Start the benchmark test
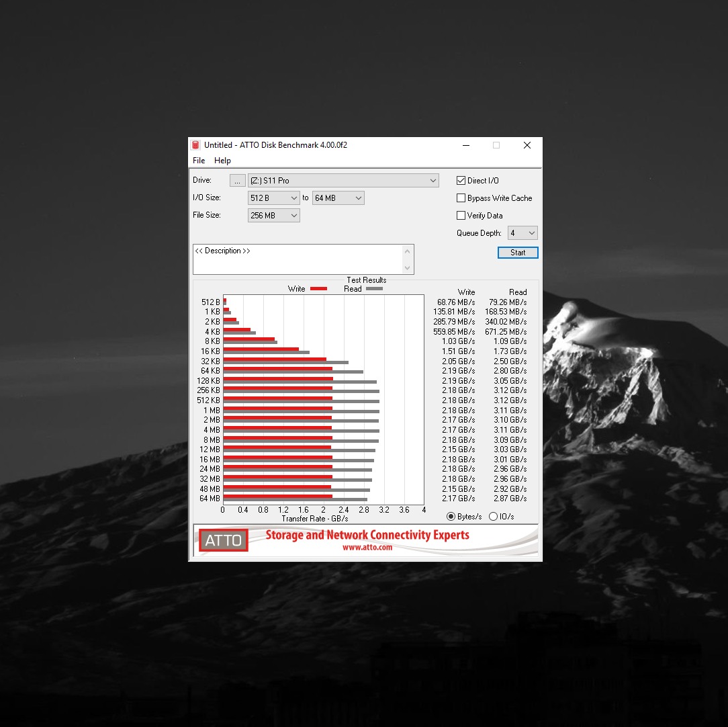Screen dimensions: 728x727 [x=518, y=252]
